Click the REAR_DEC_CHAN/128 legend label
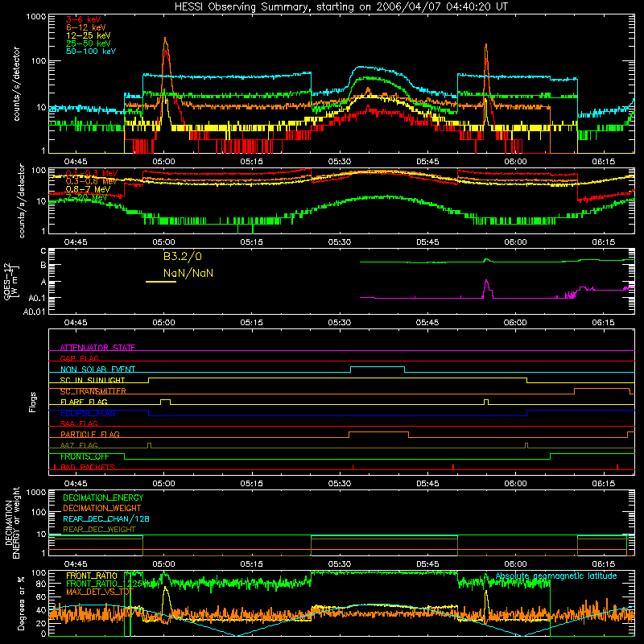Viewport: 644px width, 644px height. click(x=106, y=519)
